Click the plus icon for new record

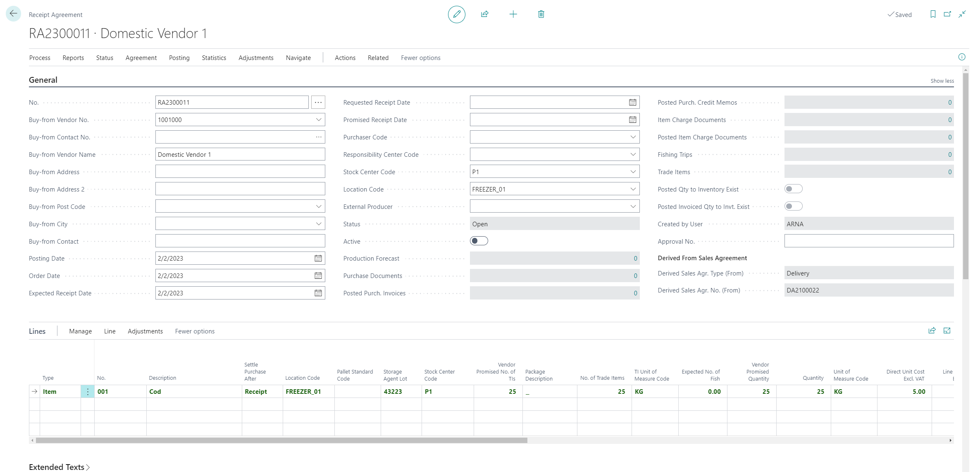pos(513,14)
